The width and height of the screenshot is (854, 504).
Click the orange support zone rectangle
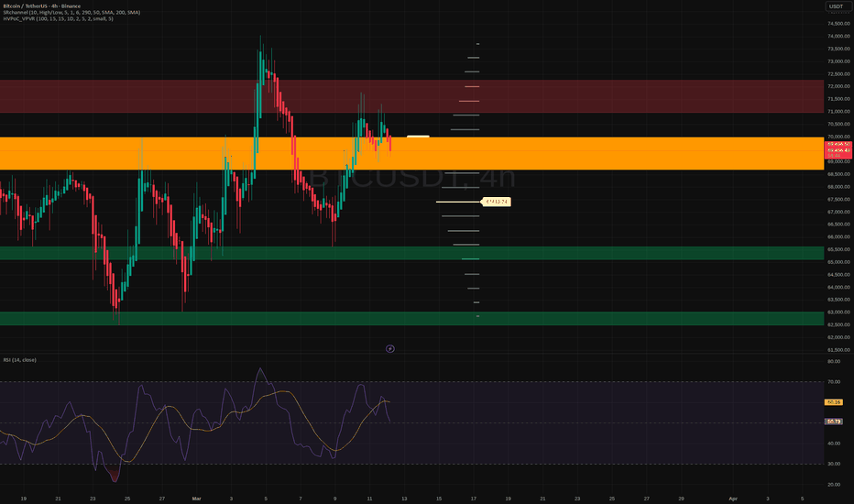pyautogui.click(x=411, y=153)
